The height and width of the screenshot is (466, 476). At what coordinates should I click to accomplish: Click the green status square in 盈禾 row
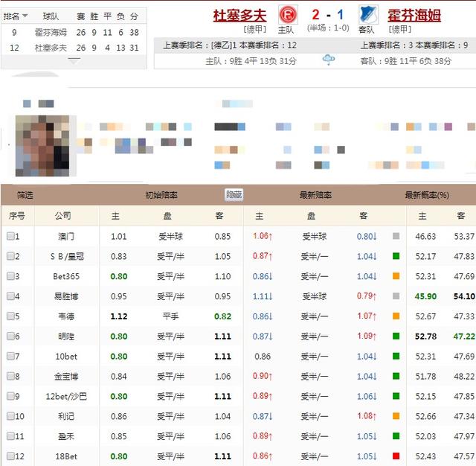[x=396, y=436]
